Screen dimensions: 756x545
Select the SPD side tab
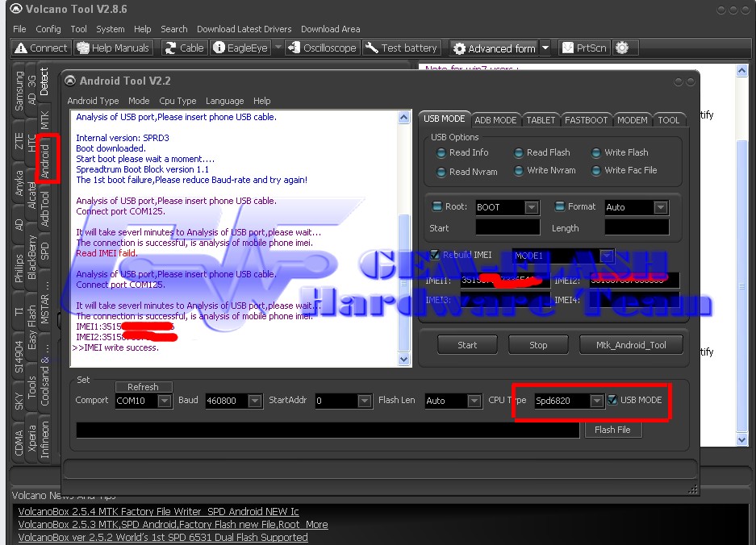click(44, 251)
